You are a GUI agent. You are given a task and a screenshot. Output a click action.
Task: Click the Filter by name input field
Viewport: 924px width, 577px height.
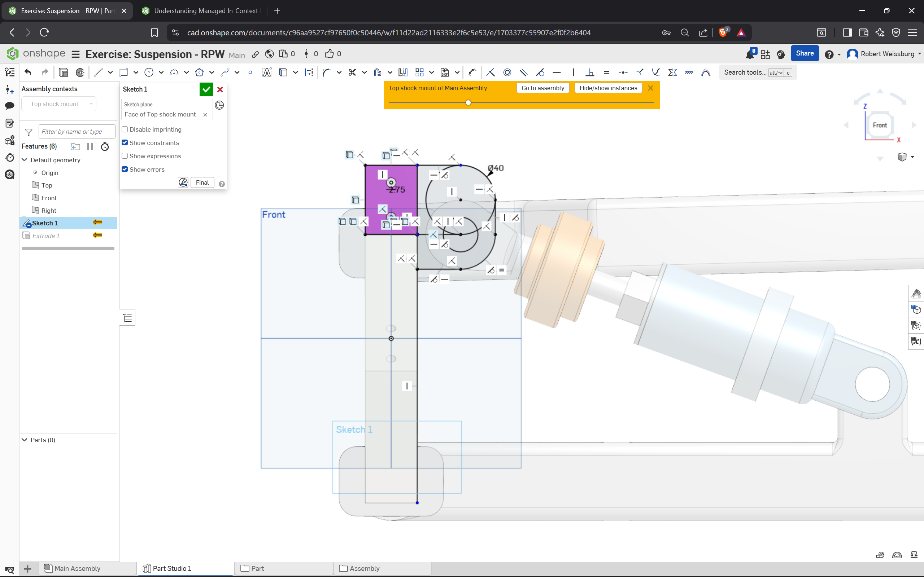tap(77, 132)
